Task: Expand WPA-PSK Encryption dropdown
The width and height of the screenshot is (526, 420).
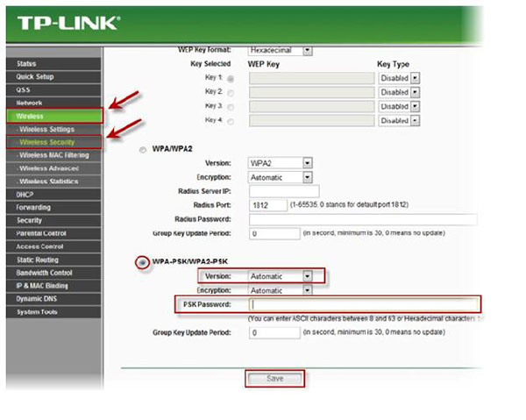Action: pyautogui.click(x=281, y=289)
